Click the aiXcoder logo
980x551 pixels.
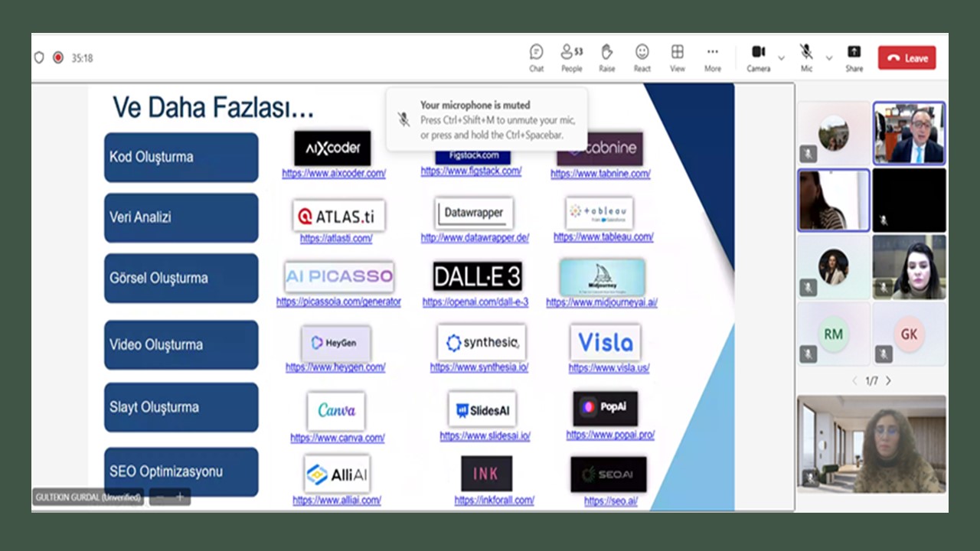[332, 148]
